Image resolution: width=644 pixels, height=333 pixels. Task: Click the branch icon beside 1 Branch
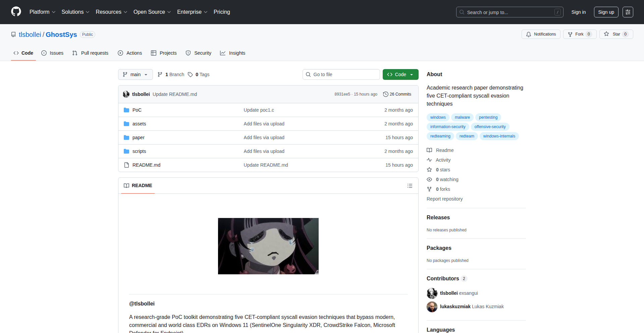coord(160,74)
